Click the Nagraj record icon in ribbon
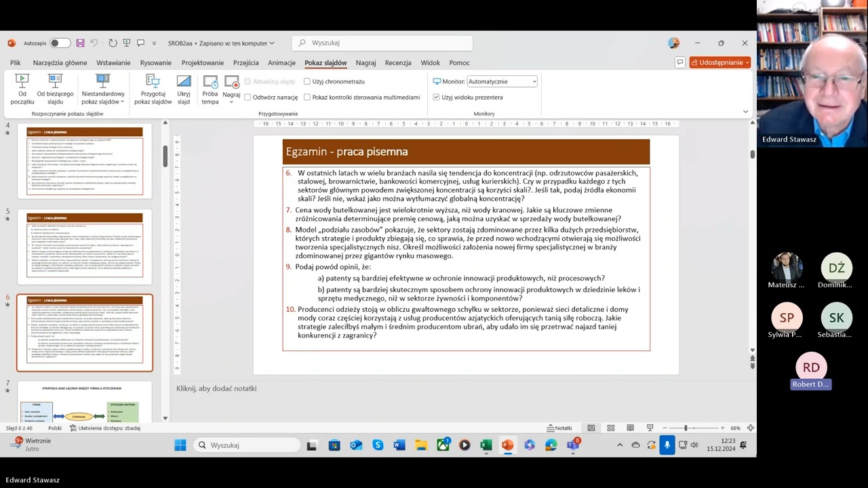 [232, 82]
